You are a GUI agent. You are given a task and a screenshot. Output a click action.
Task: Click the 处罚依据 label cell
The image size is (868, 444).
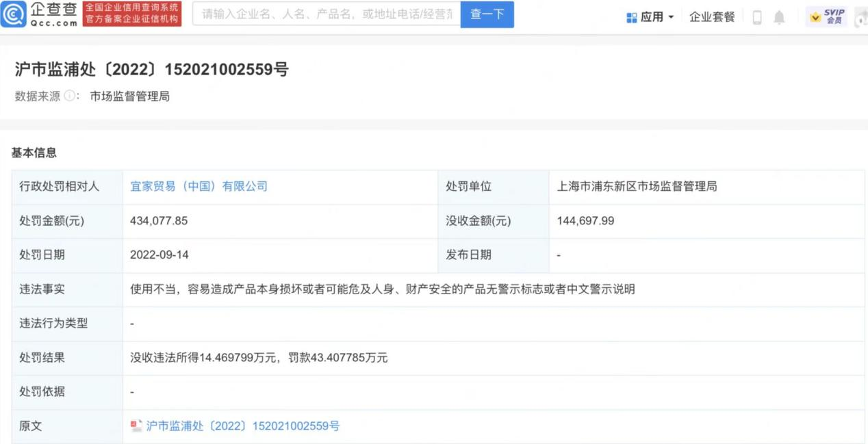click(67, 392)
